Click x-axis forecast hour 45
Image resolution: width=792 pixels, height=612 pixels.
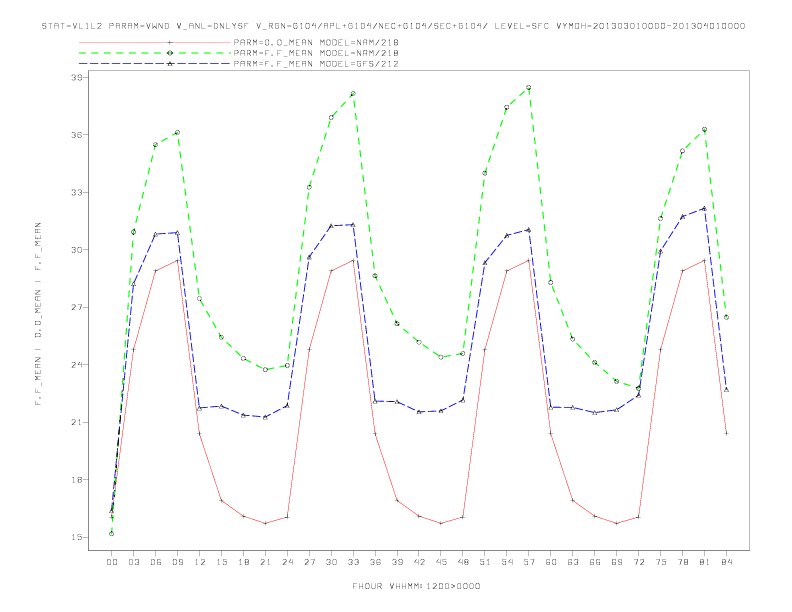441,562
